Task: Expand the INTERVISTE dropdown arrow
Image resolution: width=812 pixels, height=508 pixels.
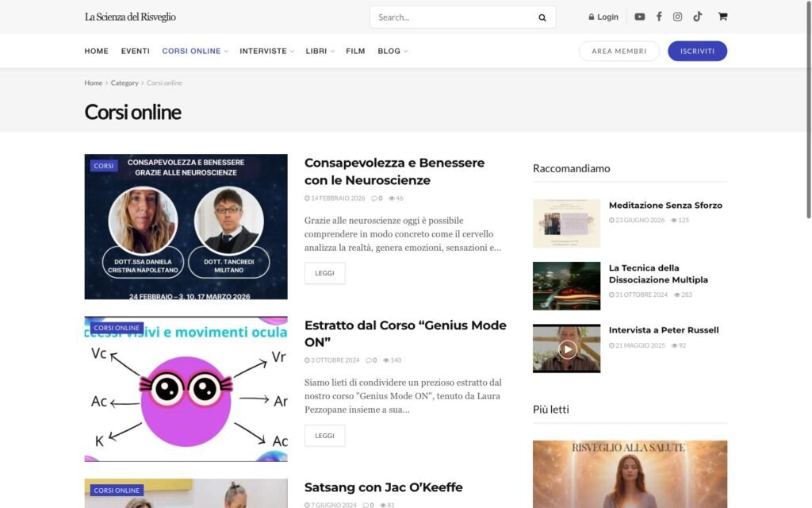Action: pos(292,52)
